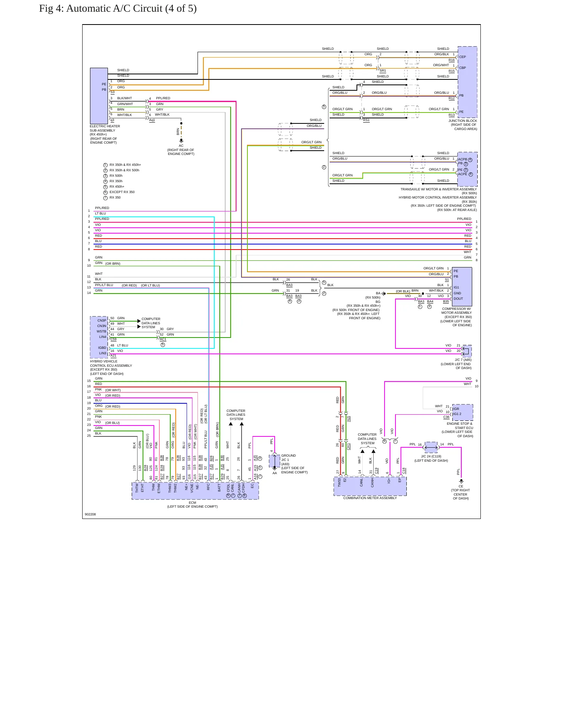Select connector label 'C59' on hybrid ECU
The width and height of the screenshot is (563, 728).
113,339
